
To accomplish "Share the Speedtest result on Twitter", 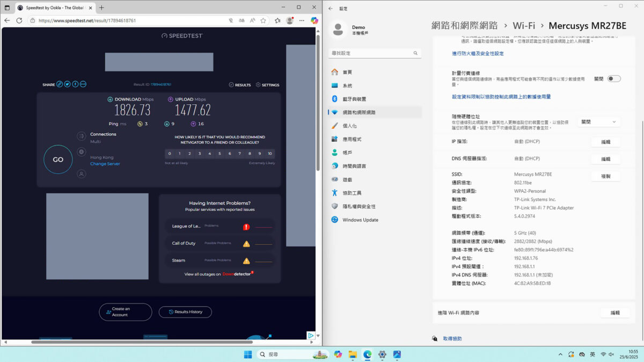I will (68, 84).
